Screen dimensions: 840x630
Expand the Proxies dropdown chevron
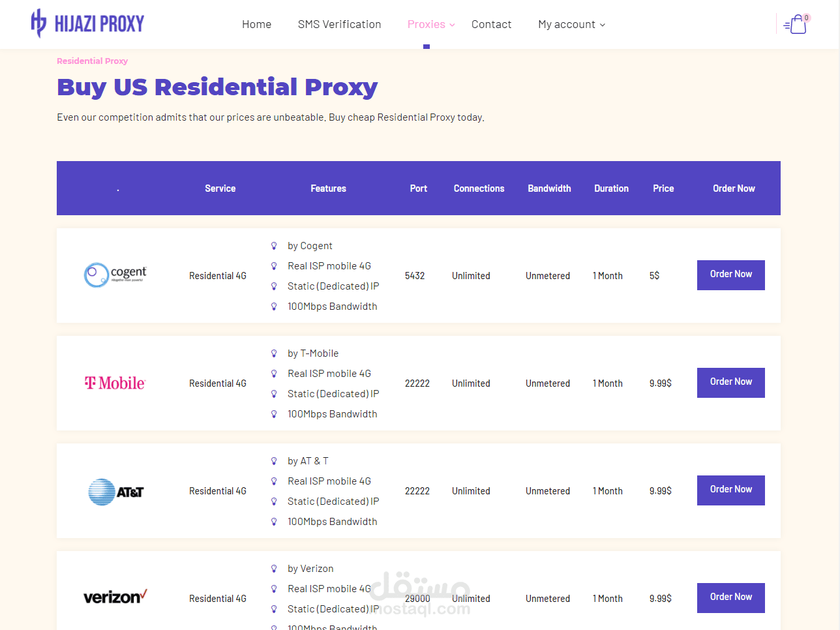click(452, 25)
